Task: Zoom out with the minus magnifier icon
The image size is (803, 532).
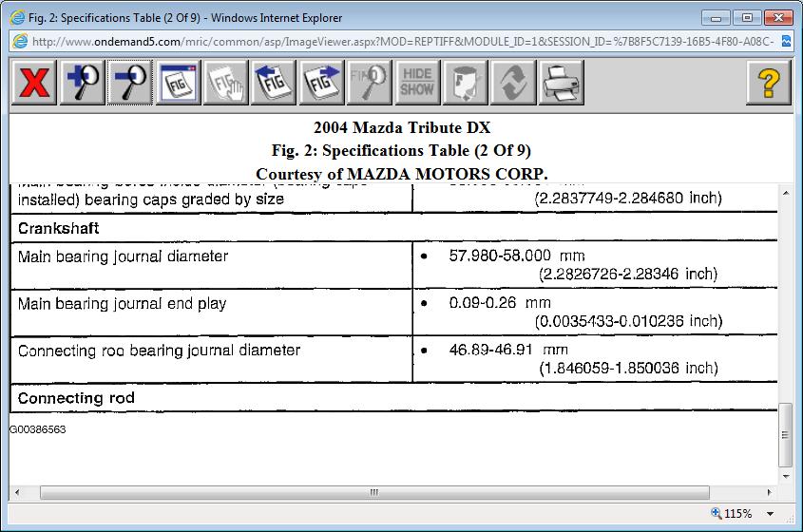Action: pos(130,83)
